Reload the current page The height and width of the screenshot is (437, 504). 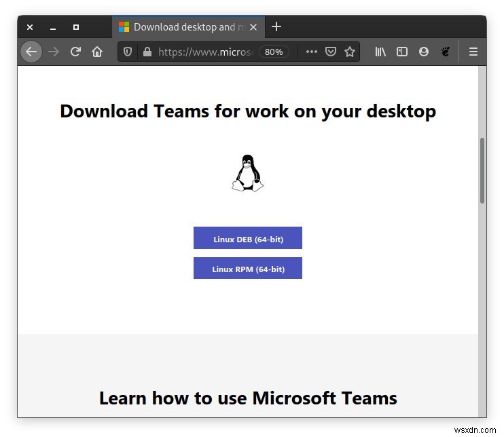pos(75,52)
